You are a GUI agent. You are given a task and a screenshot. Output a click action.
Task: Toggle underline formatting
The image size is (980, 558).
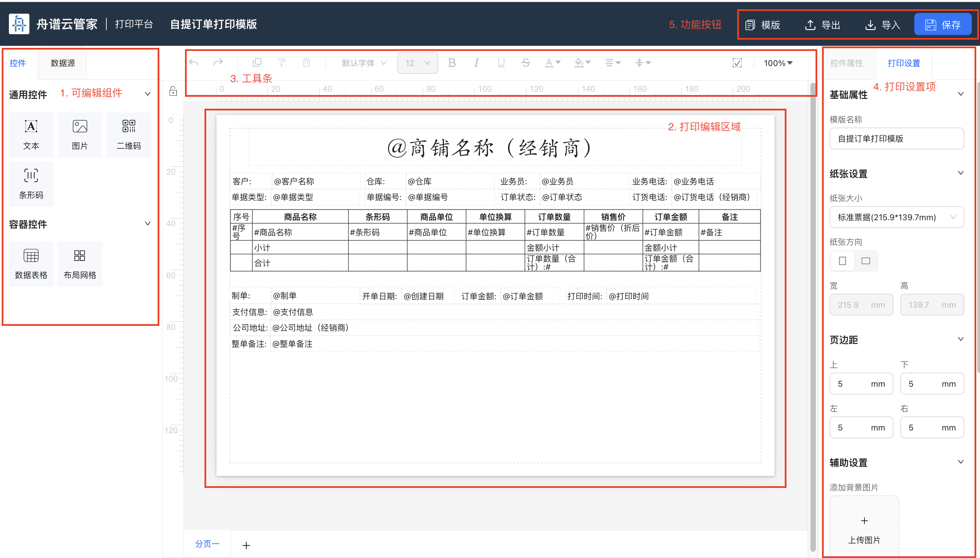pyautogui.click(x=501, y=63)
